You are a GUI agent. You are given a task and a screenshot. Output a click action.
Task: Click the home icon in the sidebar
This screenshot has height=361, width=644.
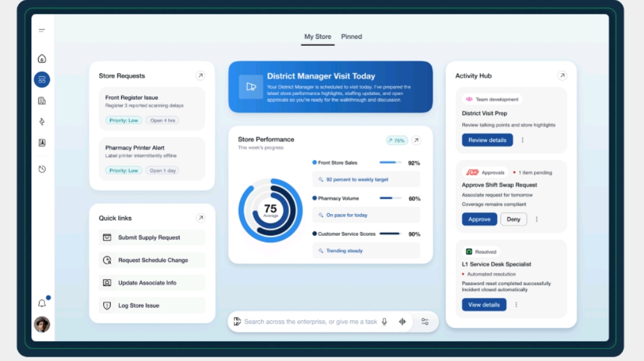coord(42,59)
